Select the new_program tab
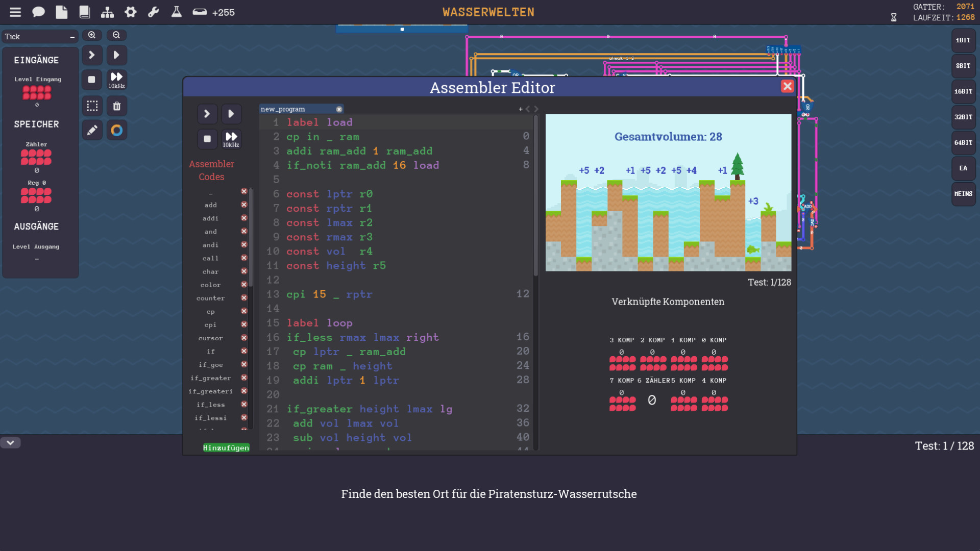This screenshot has width=980, height=551. [x=283, y=109]
